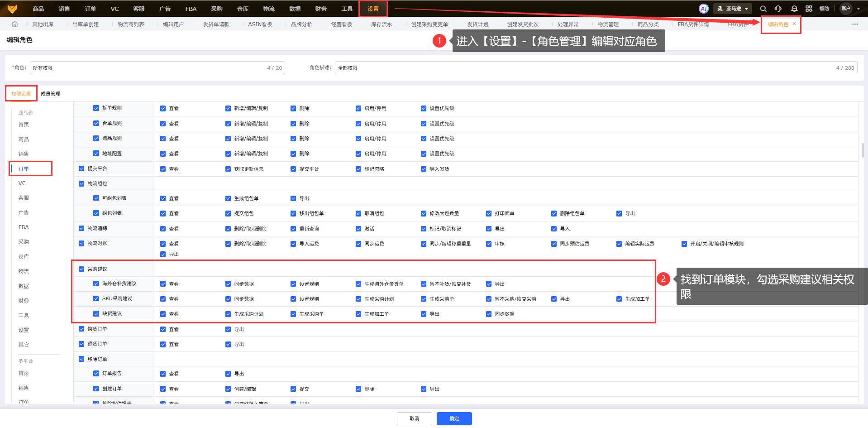
Task: Toggle the 生成海外仓备货单 checkbox
Action: pyautogui.click(x=358, y=284)
